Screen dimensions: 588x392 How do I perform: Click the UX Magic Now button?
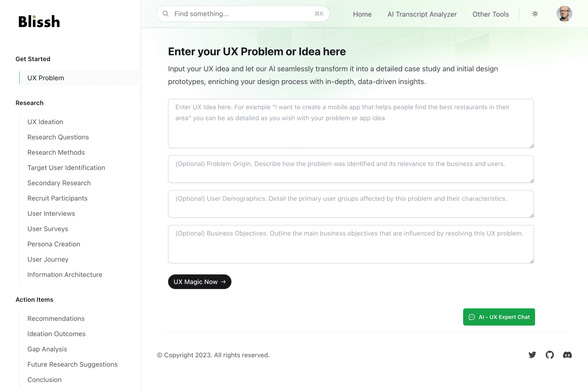tap(200, 282)
